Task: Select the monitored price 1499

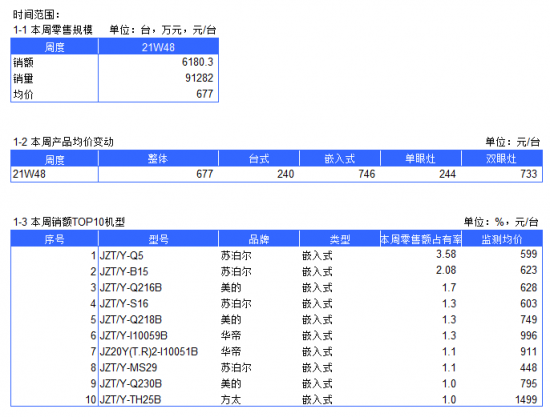Action: [x=526, y=399]
